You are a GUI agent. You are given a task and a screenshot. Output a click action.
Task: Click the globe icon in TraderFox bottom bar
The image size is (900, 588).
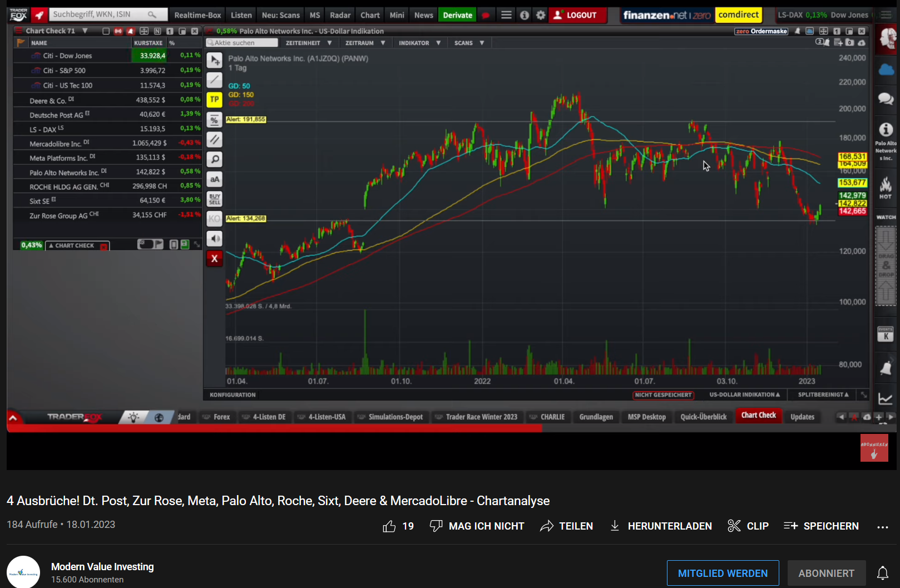(x=159, y=417)
